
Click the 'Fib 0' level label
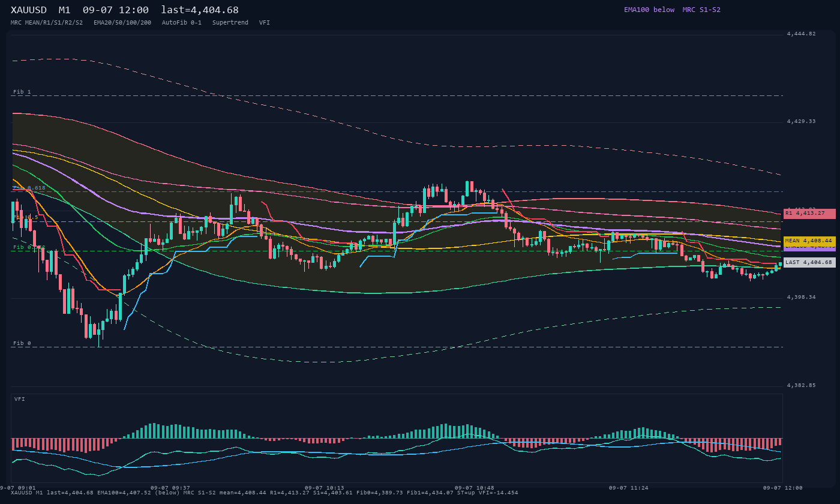tap(22, 343)
